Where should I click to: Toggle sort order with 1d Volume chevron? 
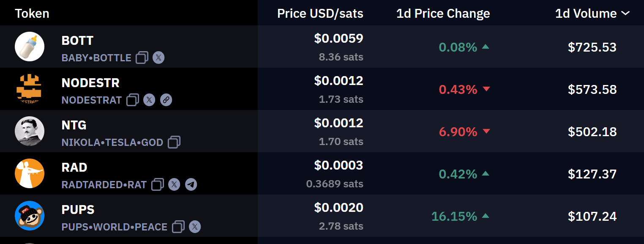pos(625,14)
